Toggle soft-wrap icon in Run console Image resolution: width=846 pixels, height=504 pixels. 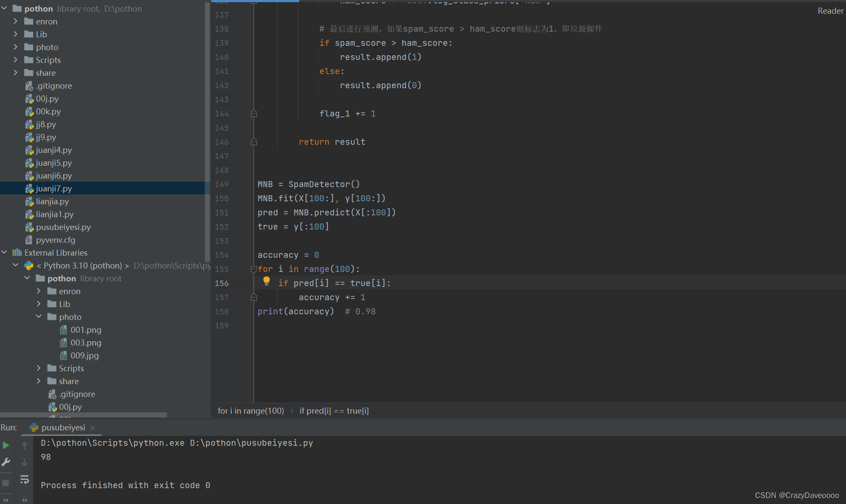(x=24, y=480)
